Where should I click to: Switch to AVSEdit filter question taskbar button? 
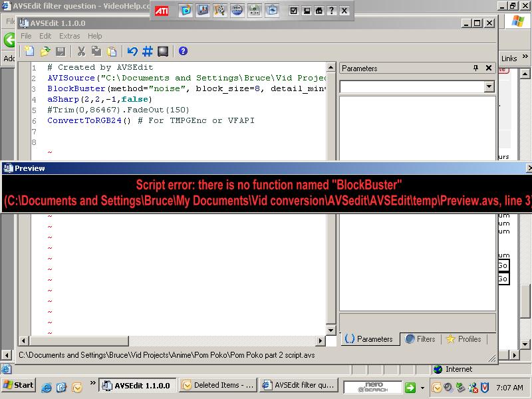pyautogui.click(x=299, y=385)
